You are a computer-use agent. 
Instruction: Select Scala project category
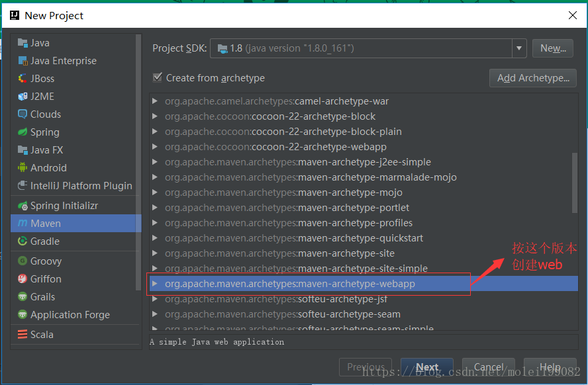(76, 335)
